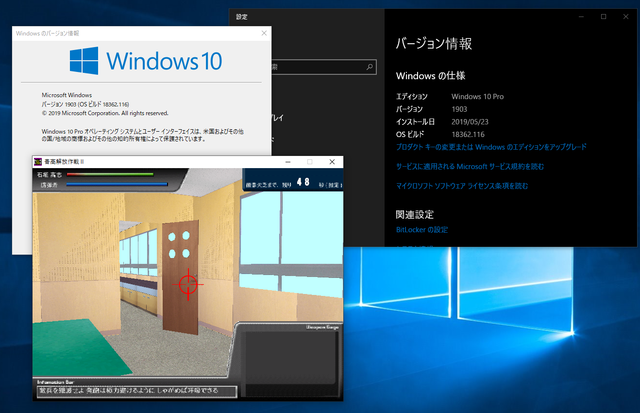Click the "Microsoft Windows" line in the version dialog

click(x=67, y=95)
